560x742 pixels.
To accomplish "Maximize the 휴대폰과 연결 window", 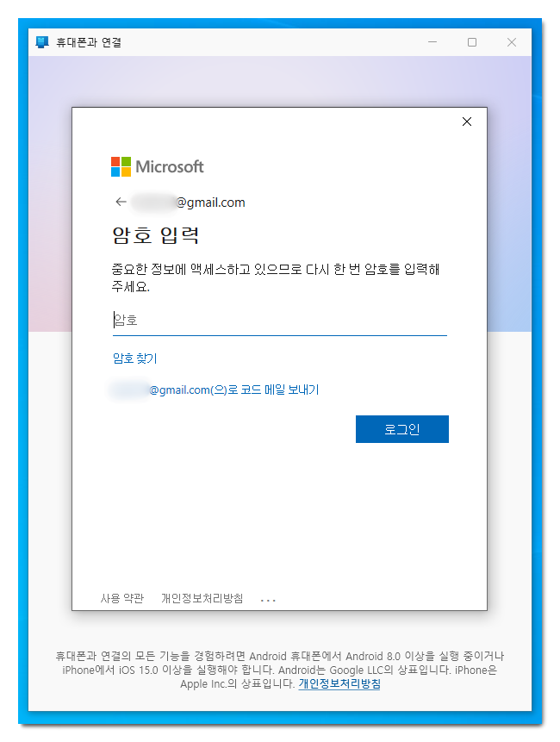I will [x=472, y=42].
